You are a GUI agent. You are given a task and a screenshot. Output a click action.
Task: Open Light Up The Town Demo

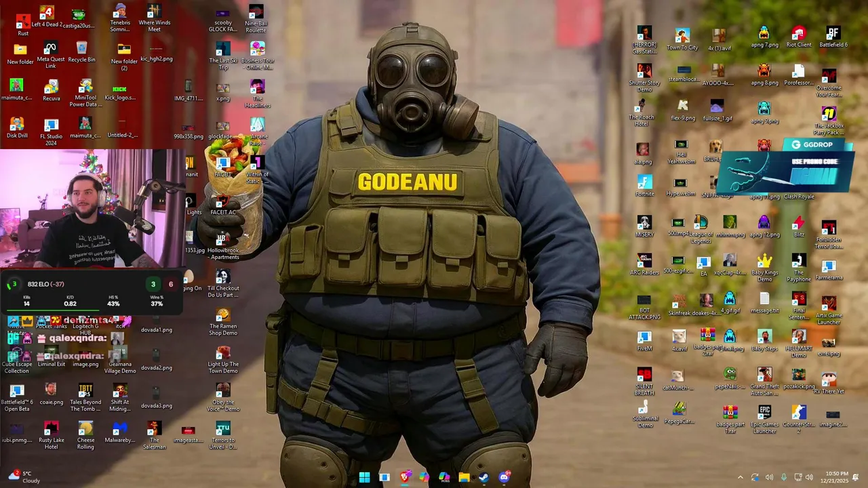pyautogui.click(x=223, y=361)
